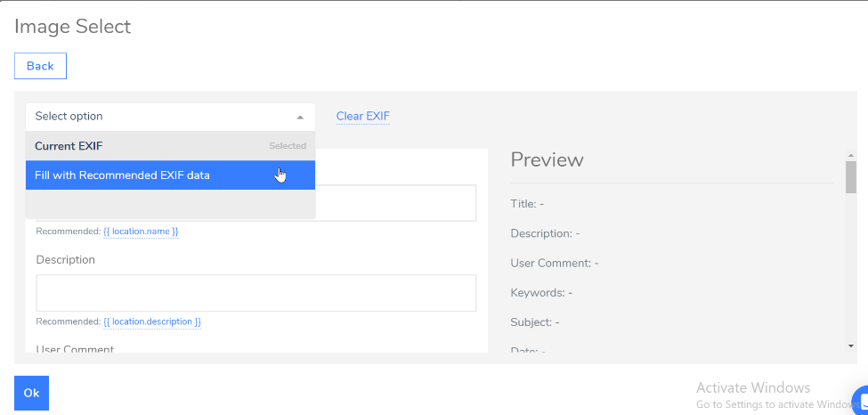The image size is (868, 415).
Task: Open the chat widget bubble icon
Action: pyautogui.click(x=860, y=399)
